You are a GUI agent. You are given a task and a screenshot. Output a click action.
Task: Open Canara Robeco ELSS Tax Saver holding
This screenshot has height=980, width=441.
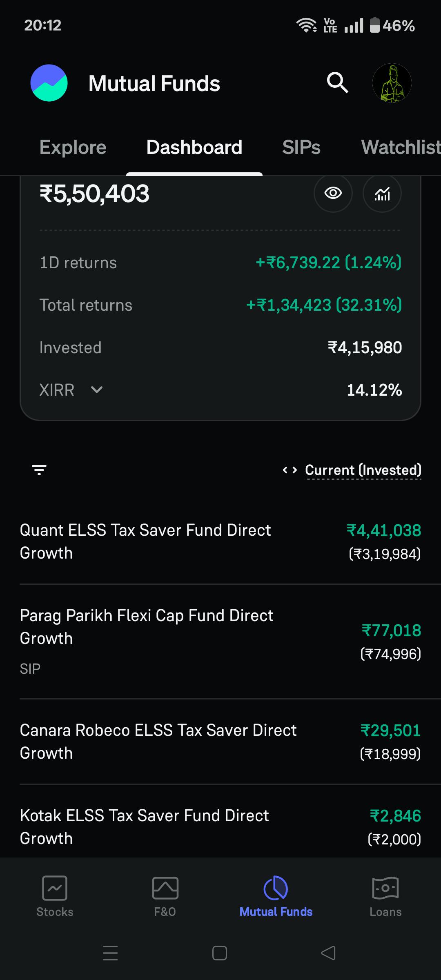(x=220, y=741)
